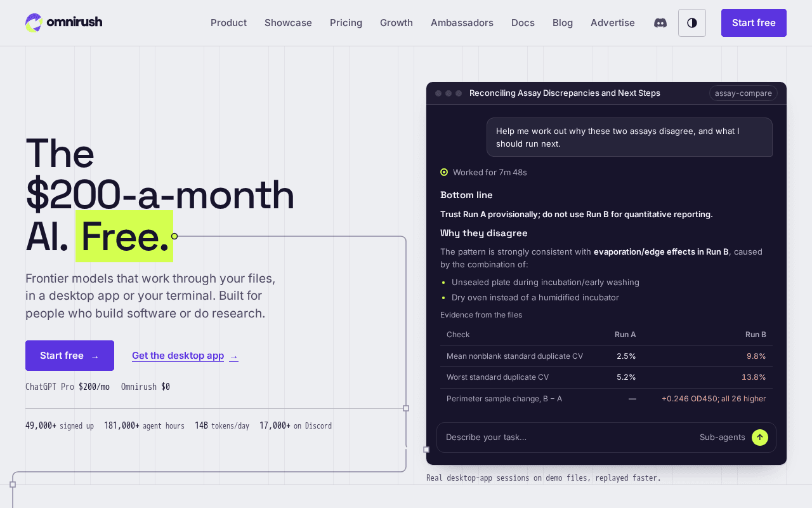Click the 14B tokens/day stat

click(x=222, y=426)
